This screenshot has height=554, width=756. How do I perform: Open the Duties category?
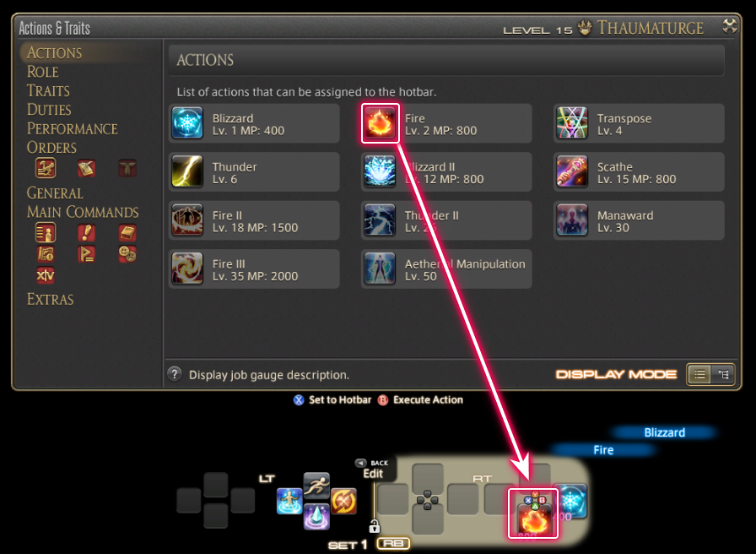pos(49,110)
